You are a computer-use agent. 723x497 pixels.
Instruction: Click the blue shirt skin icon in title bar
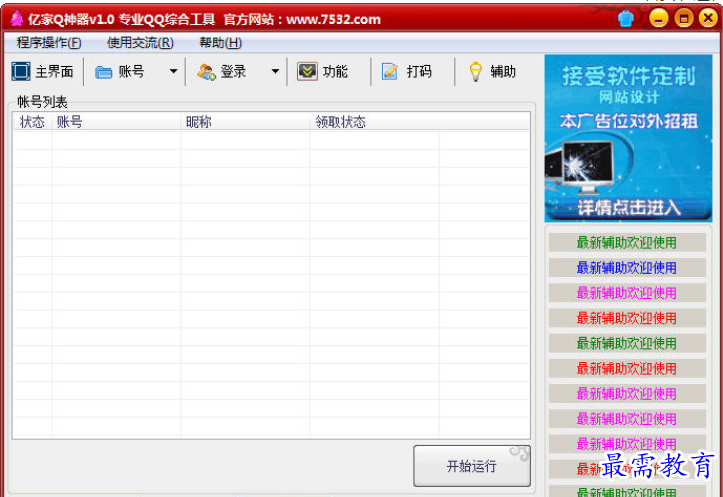click(626, 18)
